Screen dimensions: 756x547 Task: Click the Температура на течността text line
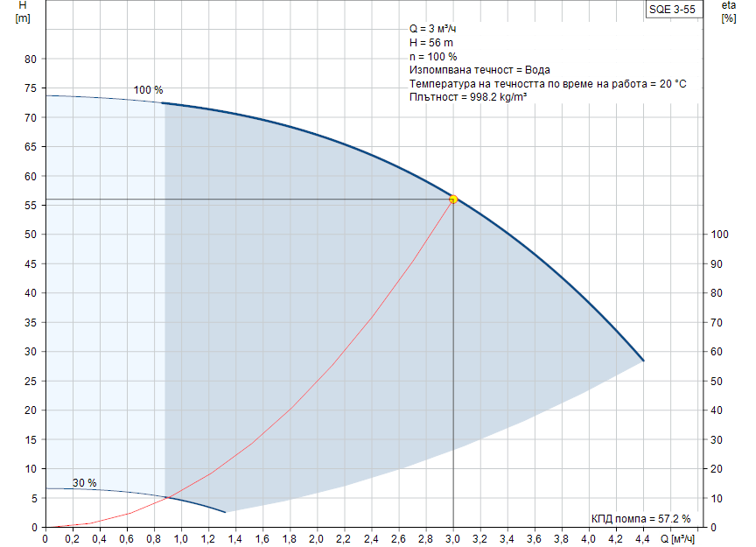point(547,84)
